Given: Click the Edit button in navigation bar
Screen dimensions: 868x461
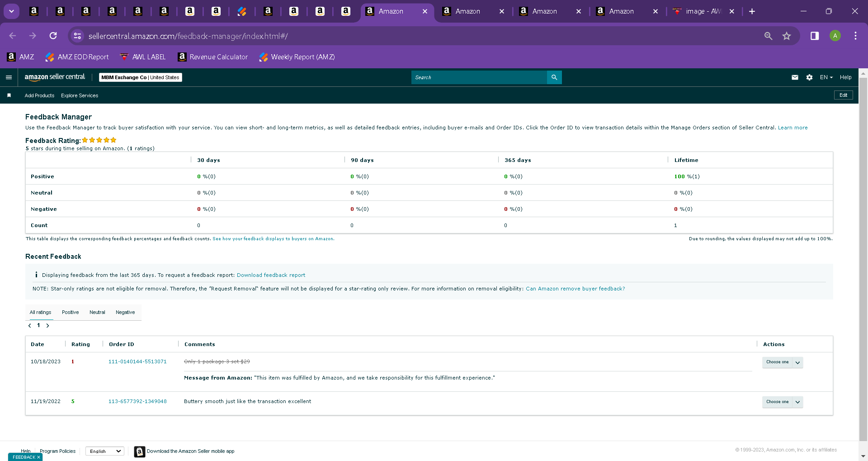Looking at the screenshot, I should tap(843, 95).
